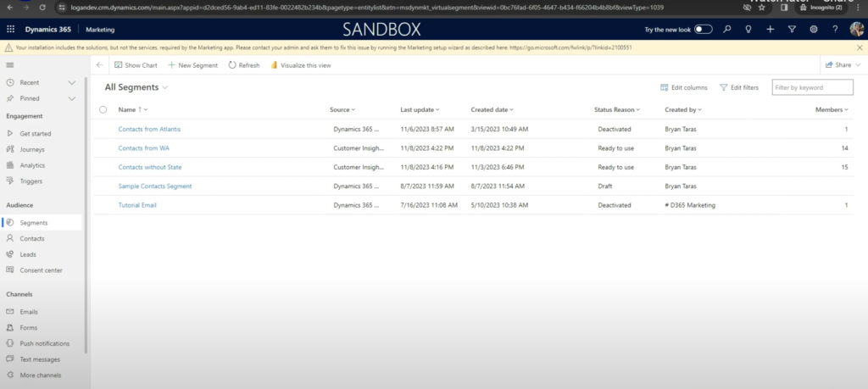Expand the Recent section in sidebar

tap(72, 83)
